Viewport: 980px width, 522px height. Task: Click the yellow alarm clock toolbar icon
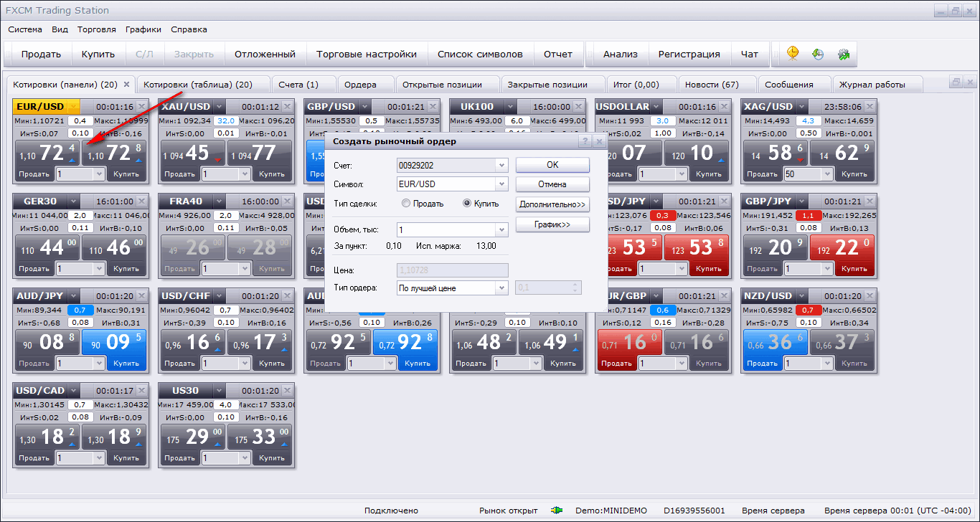[793, 54]
